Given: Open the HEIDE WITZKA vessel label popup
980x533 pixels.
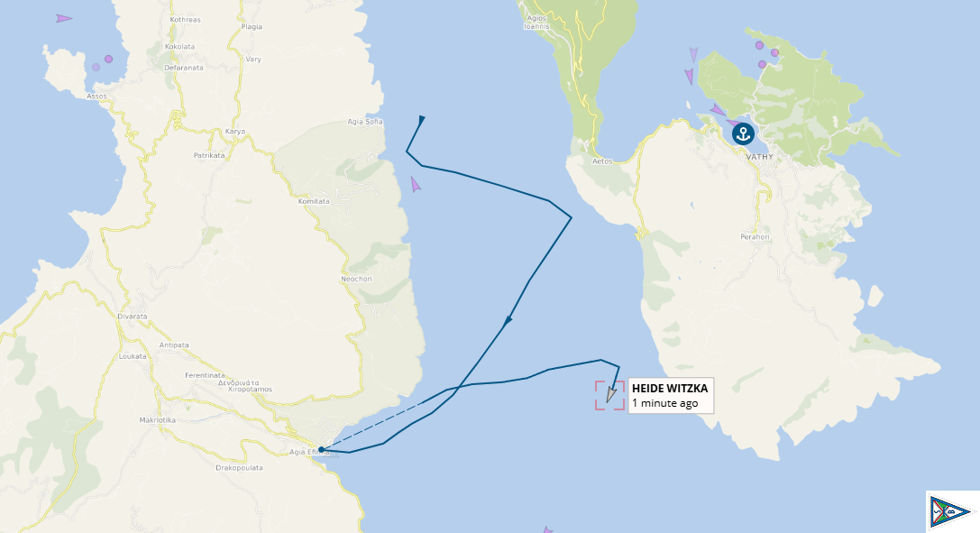Looking at the screenshot, I should (x=671, y=396).
